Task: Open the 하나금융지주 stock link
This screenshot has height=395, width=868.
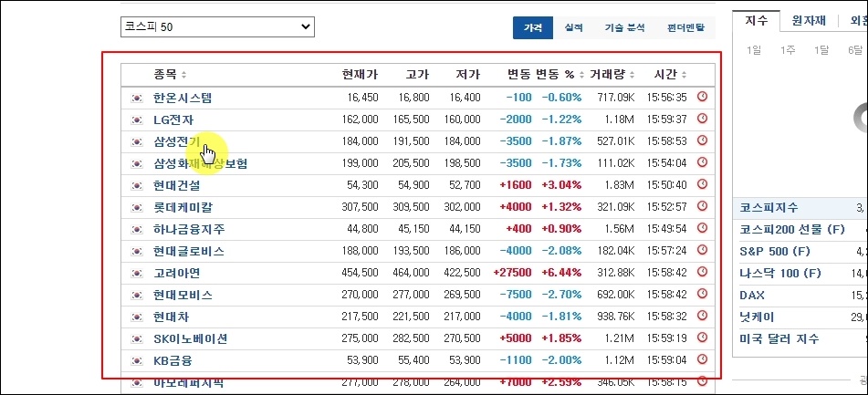Action: point(189,229)
